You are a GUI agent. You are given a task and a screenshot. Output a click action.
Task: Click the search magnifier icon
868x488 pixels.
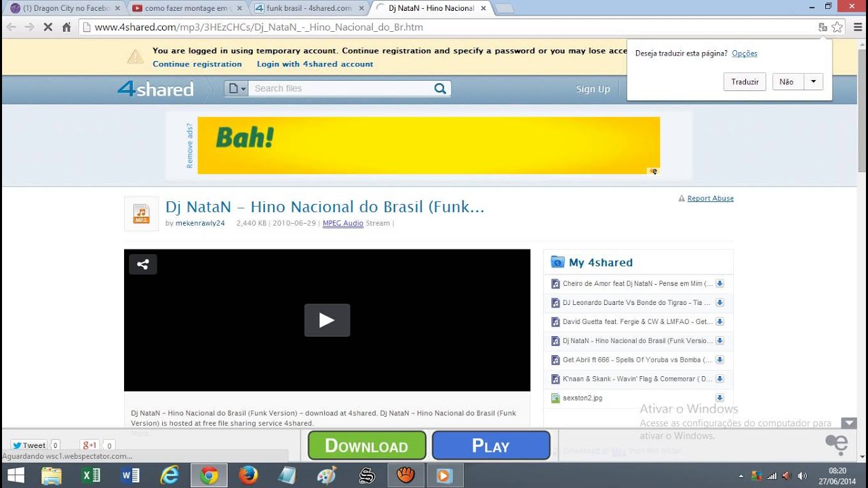pos(440,88)
